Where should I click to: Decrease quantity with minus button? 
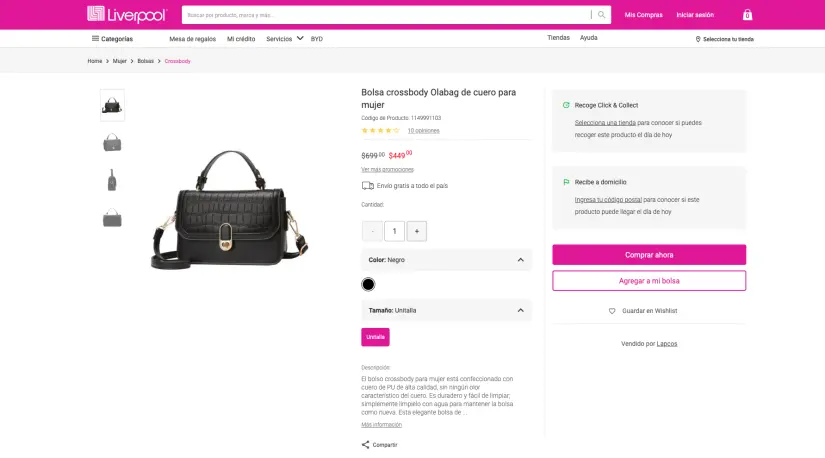click(372, 231)
